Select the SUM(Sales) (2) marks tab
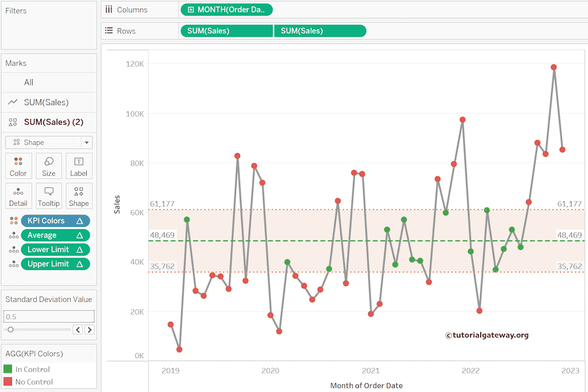This screenshot has height=392, width=588. coord(53,122)
